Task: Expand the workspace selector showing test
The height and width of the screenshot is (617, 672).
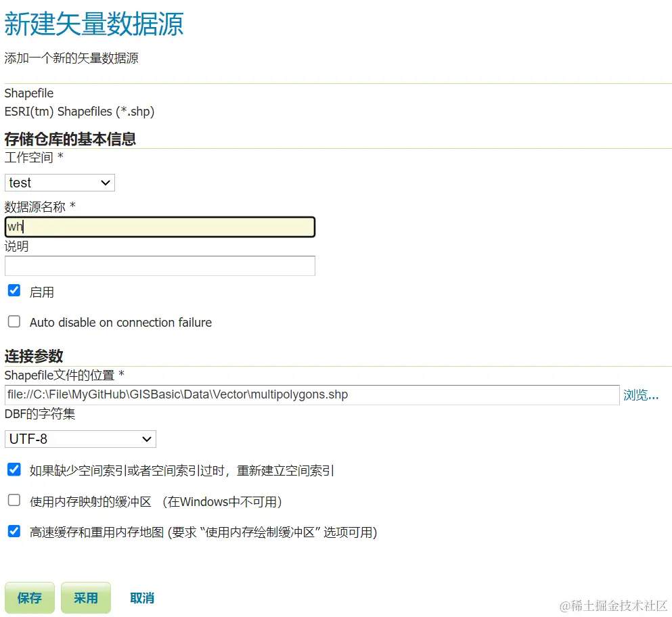Action: 60,183
